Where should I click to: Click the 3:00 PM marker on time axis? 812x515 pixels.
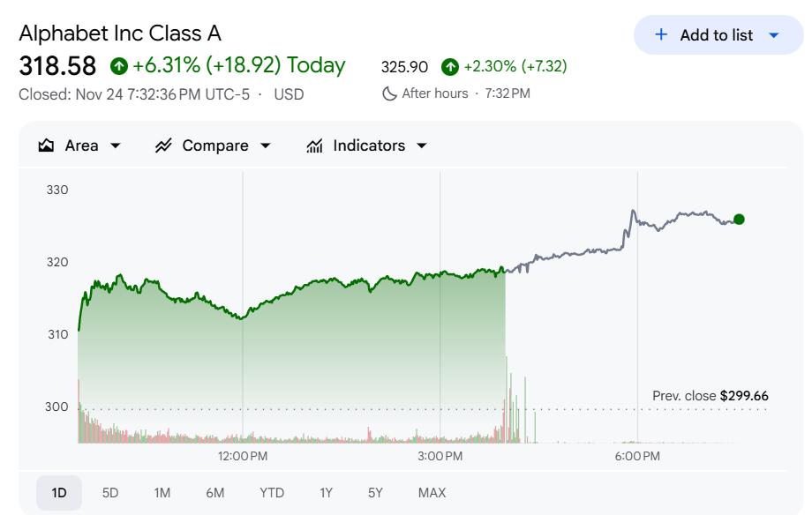[x=440, y=456]
